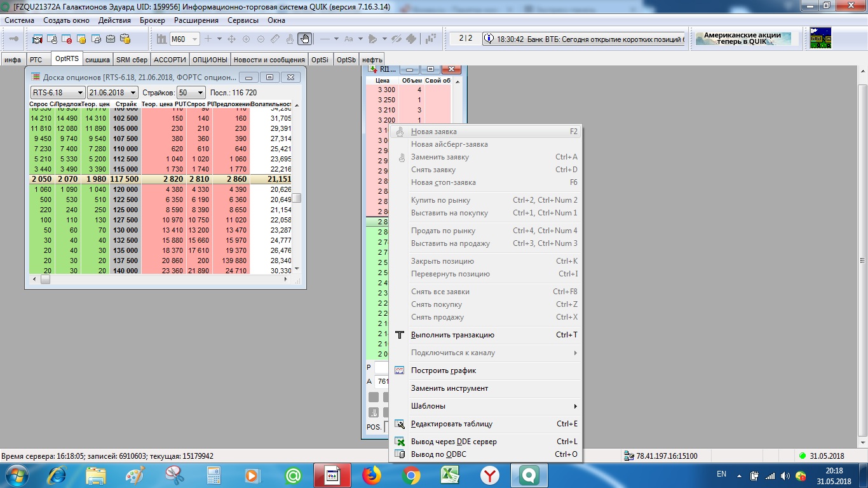Image resolution: width=868 pixels, height=488 pixels.
Task: Open the Создать окно menu
Action: [x=67, y=20]
